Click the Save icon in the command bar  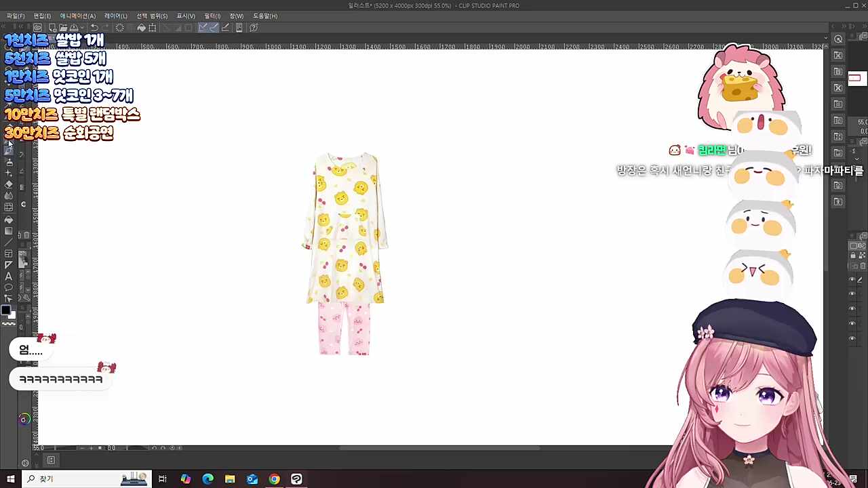73,28
